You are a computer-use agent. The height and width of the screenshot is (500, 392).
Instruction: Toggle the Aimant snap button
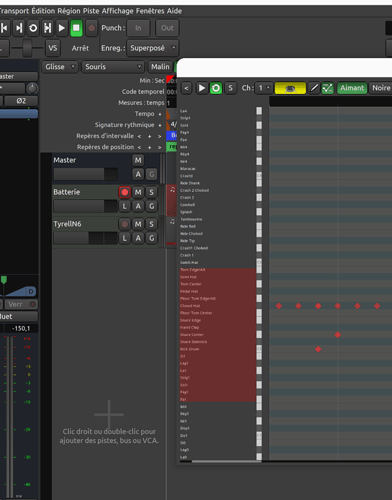(352, 88)
